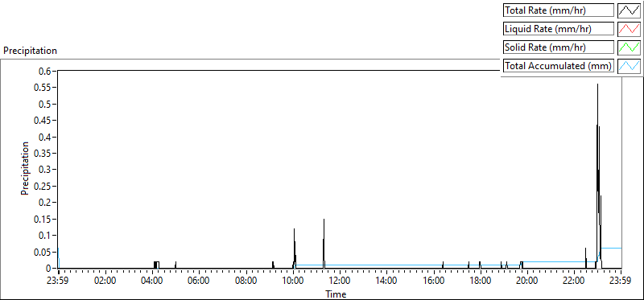Click the 10:00 time axis label
Viewport: 644px width, 300px height.
coord(293,282)
